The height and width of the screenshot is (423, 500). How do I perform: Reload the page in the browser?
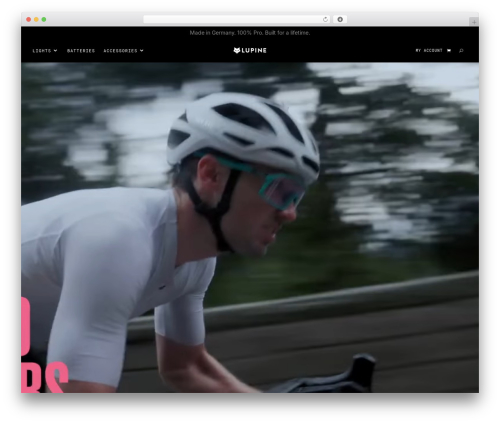click(x=325, y=19)
